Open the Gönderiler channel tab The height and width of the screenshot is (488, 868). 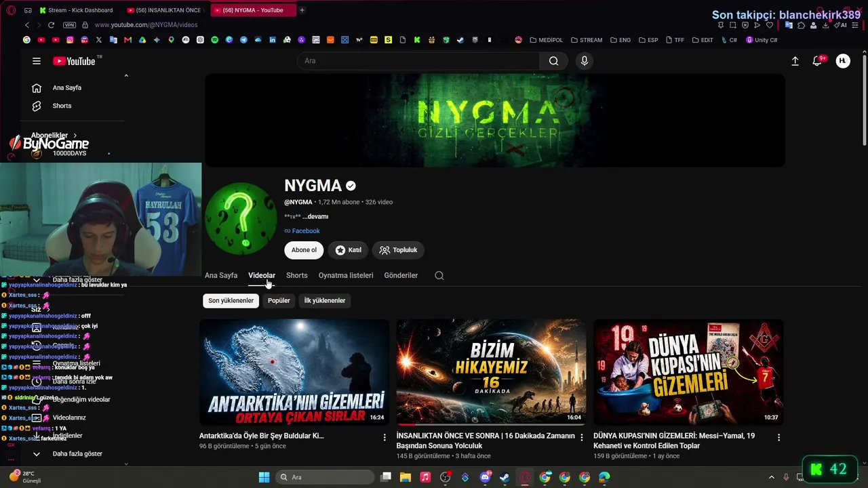pos(401,275)
